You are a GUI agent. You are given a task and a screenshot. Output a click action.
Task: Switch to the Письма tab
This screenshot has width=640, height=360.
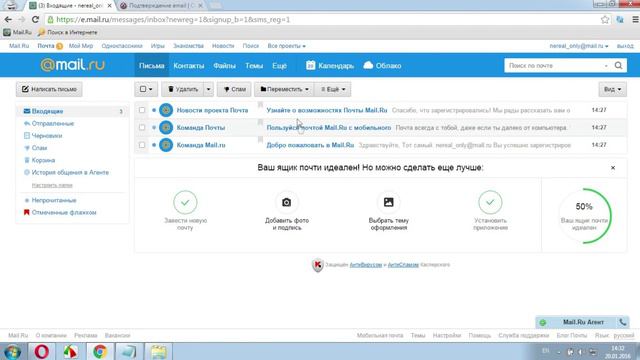point(151,65)
